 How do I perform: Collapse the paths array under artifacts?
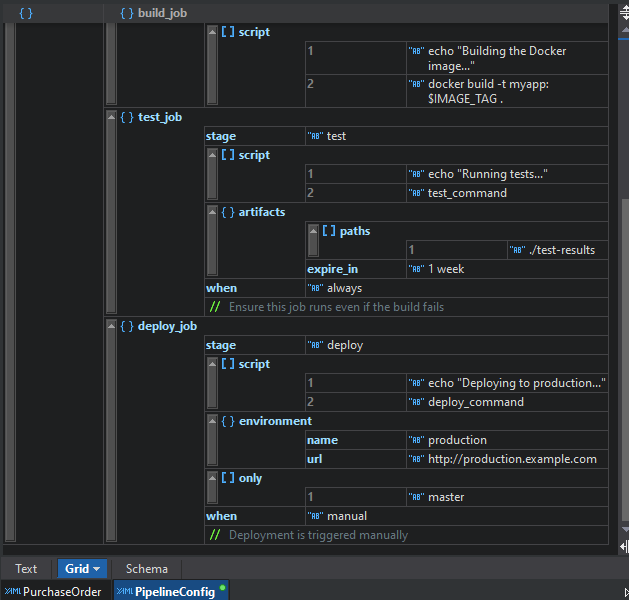point(313,232)
